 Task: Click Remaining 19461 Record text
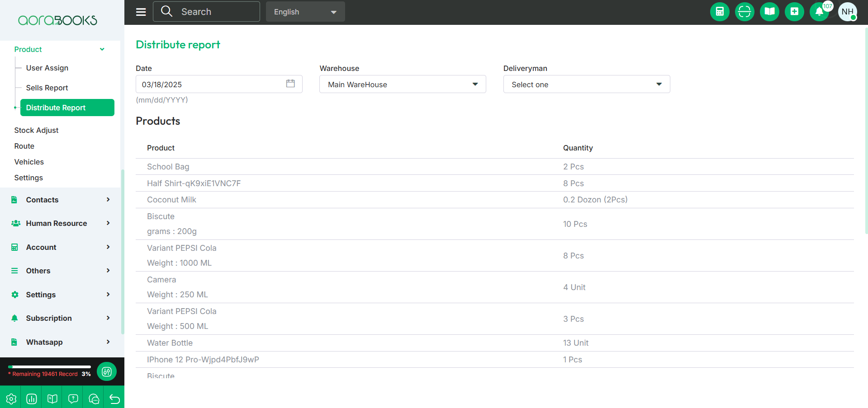[x=45, y=374]
